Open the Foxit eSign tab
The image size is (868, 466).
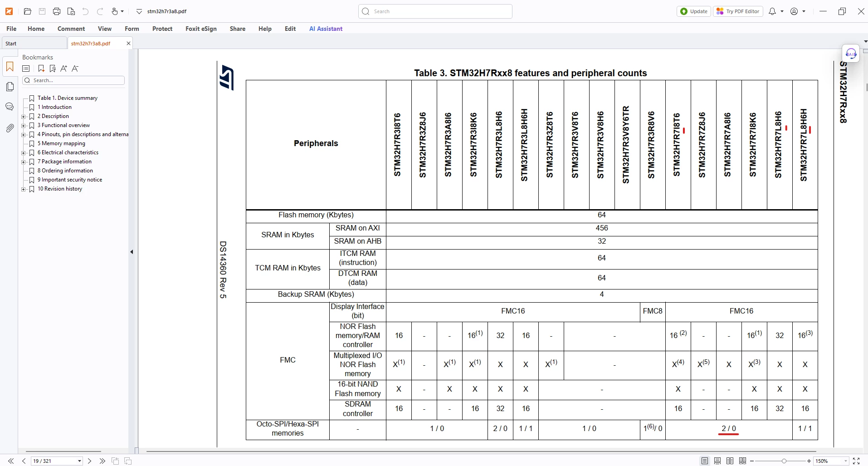pyautogui.click(x=201, y=29)
